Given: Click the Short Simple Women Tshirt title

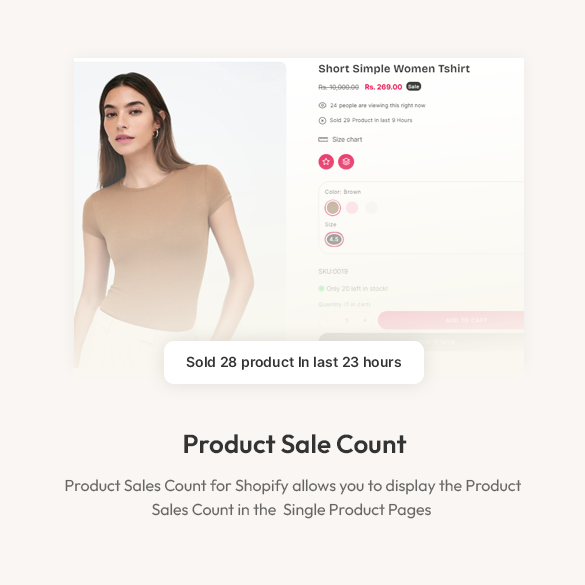Looking at the screenshot, I should (x=394, y=69).
